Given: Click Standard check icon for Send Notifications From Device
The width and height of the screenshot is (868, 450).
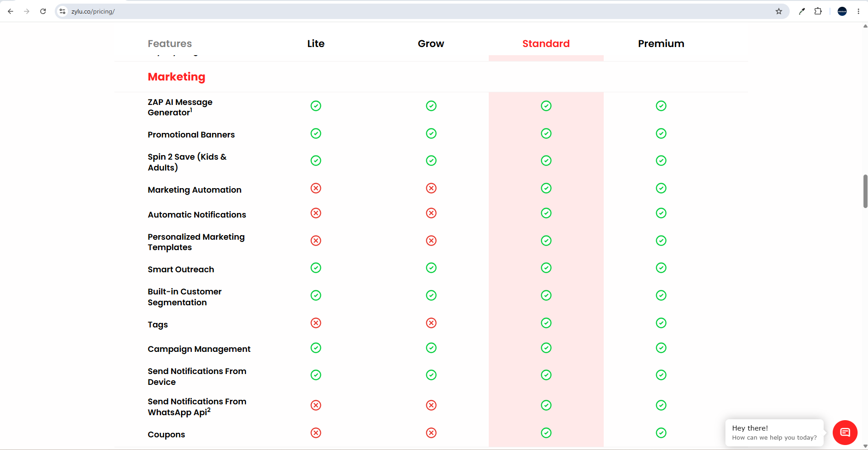Looking at the screenshot, I should [546, 375].
